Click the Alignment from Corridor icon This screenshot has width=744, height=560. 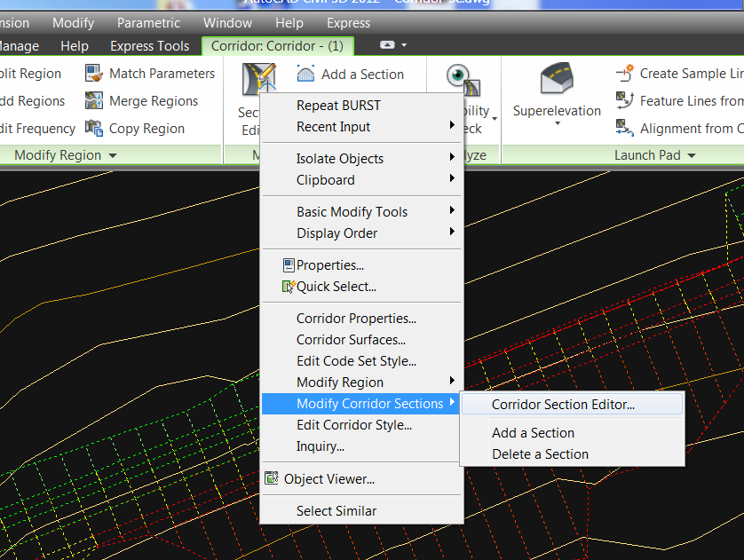[x=625, y=129]
